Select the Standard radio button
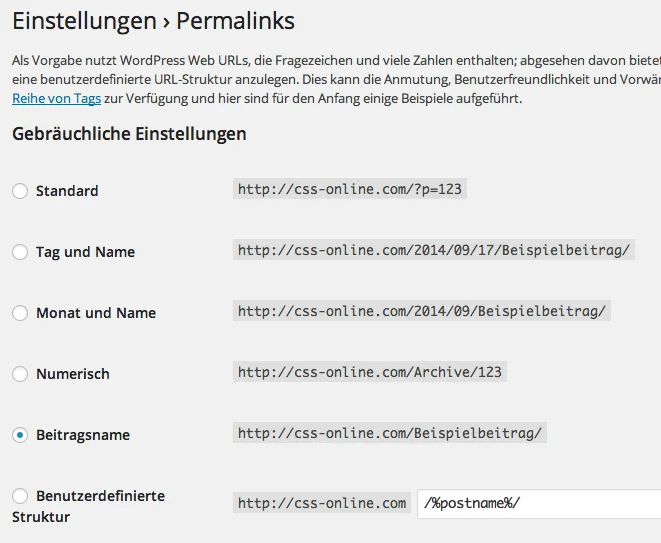The image size is (661, 543). point(20,191)
